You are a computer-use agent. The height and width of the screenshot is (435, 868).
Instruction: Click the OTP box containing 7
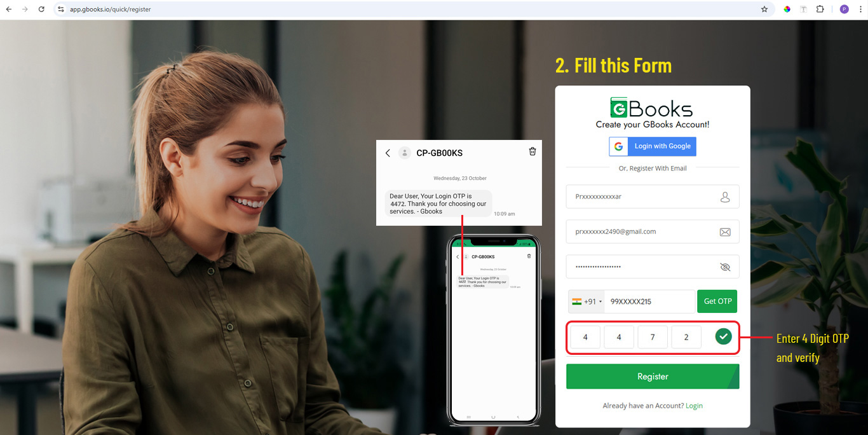click(653, 337)
